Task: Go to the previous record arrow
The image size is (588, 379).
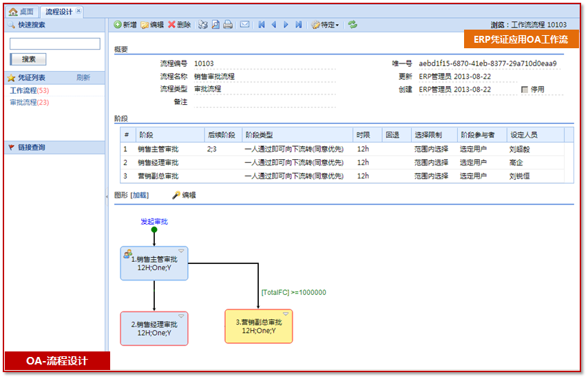Action: (x=274, y=25)
